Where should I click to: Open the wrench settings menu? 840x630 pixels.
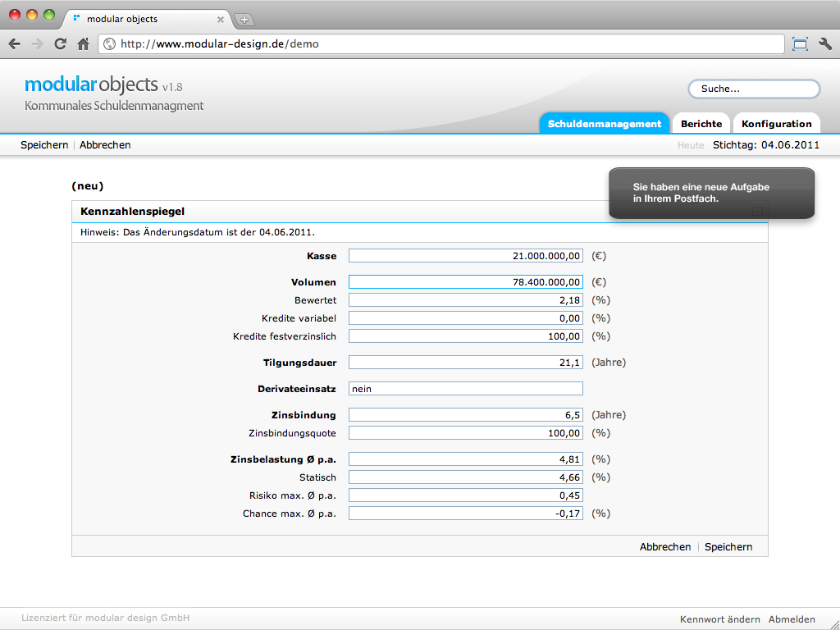click(824, 44)
